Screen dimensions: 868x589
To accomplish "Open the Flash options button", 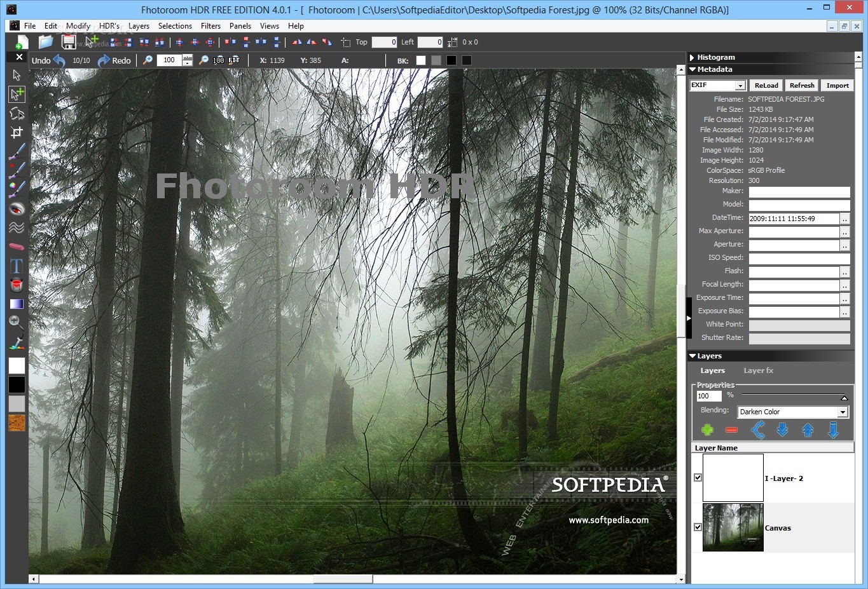I will pyautogui.click(x=844, y=272).
